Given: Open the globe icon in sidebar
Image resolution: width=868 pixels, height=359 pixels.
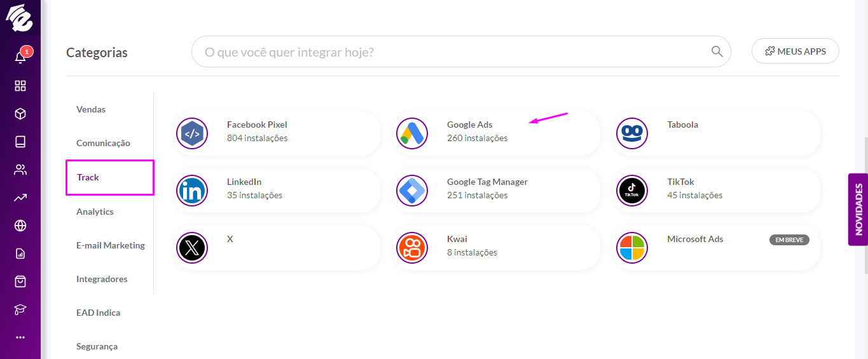Looking at the screenshot, I should click(20, 226).
